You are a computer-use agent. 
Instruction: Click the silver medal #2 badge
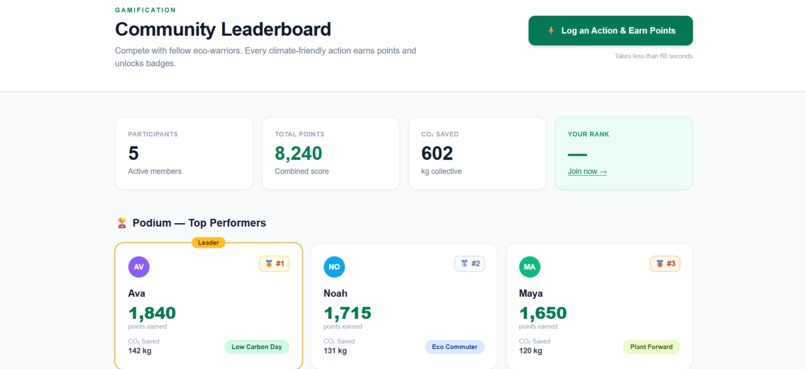pos(470,264)
